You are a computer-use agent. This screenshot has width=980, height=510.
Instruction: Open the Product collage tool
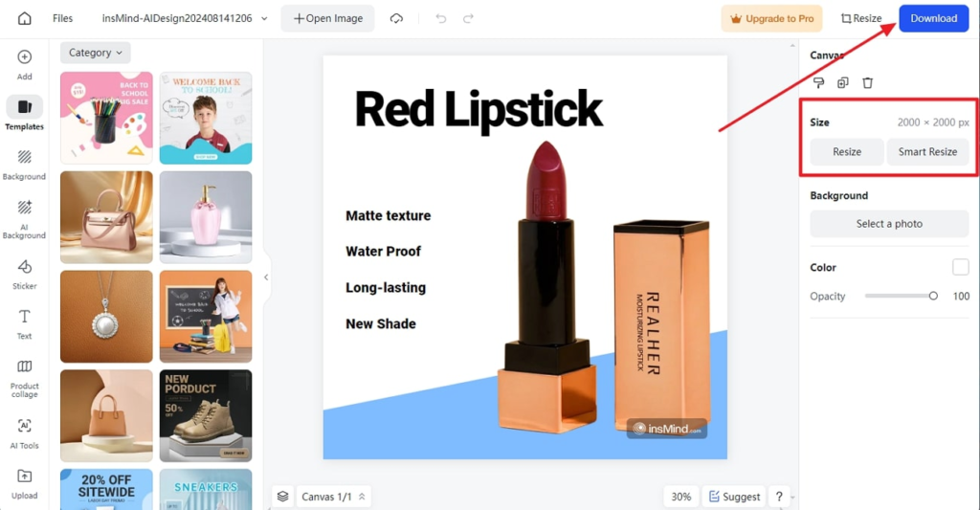pyautogui.click(x=24, y=379)
